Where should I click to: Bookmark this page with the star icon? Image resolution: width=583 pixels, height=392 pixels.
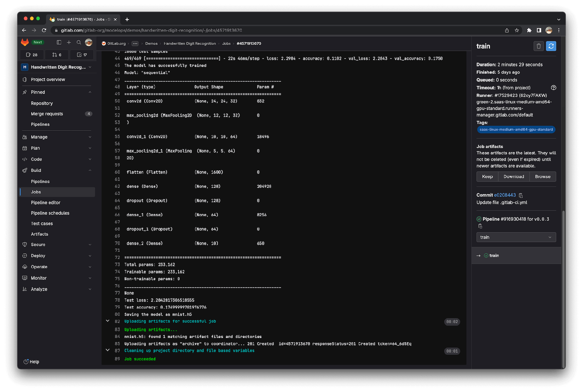(517, 30)
